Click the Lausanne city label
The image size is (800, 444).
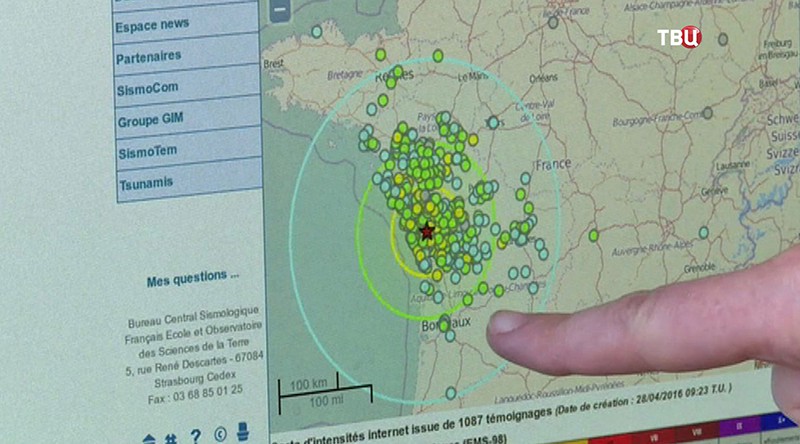click(733, 165)
